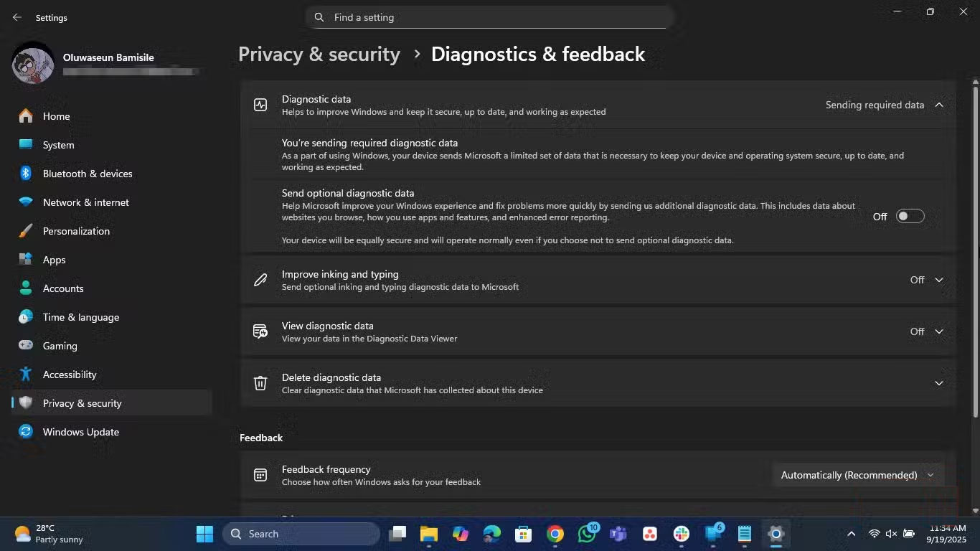Open the System settings page
This screenshot has height=551, width=980.
58,145
